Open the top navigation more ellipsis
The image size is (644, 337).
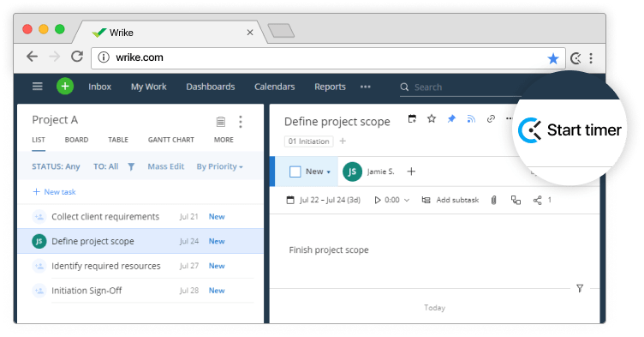(366, 87)
